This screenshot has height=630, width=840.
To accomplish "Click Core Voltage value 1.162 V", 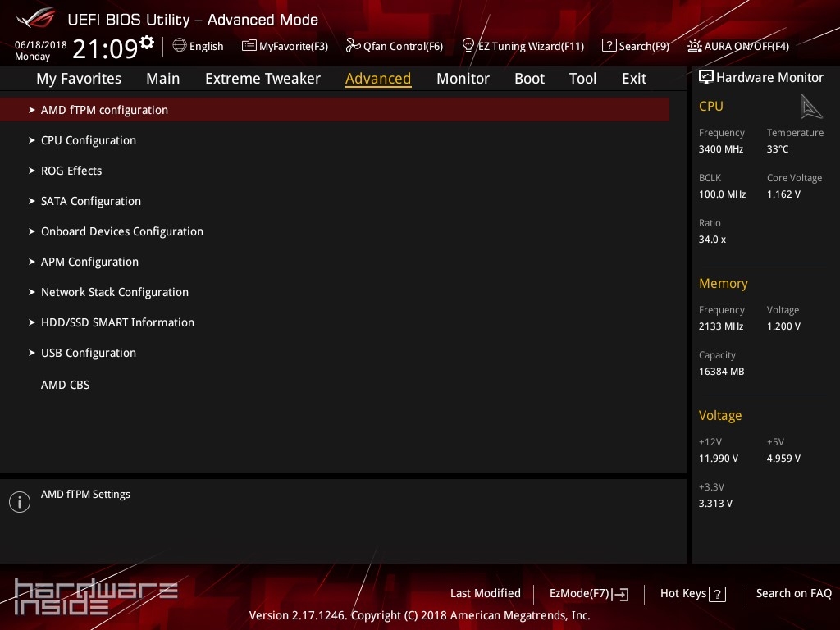I will click(783, 194).
